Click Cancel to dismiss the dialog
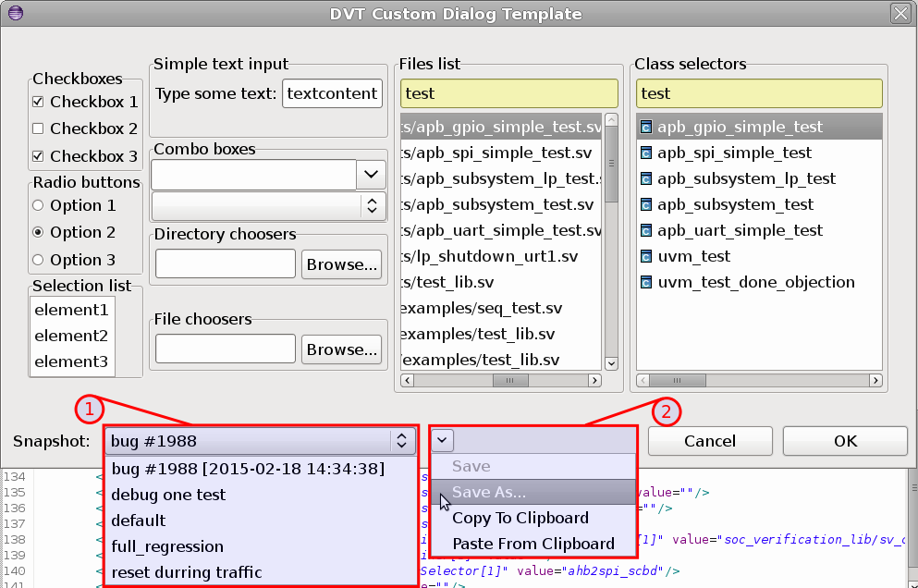Image resolution: width=918 pixels, height=588 pixels. click(x=709, y=441)
